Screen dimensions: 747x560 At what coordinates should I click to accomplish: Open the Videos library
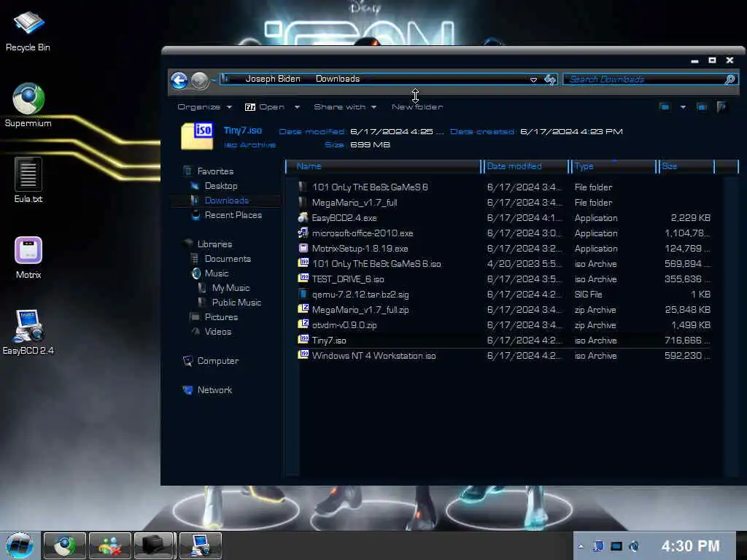coord(217,332)
